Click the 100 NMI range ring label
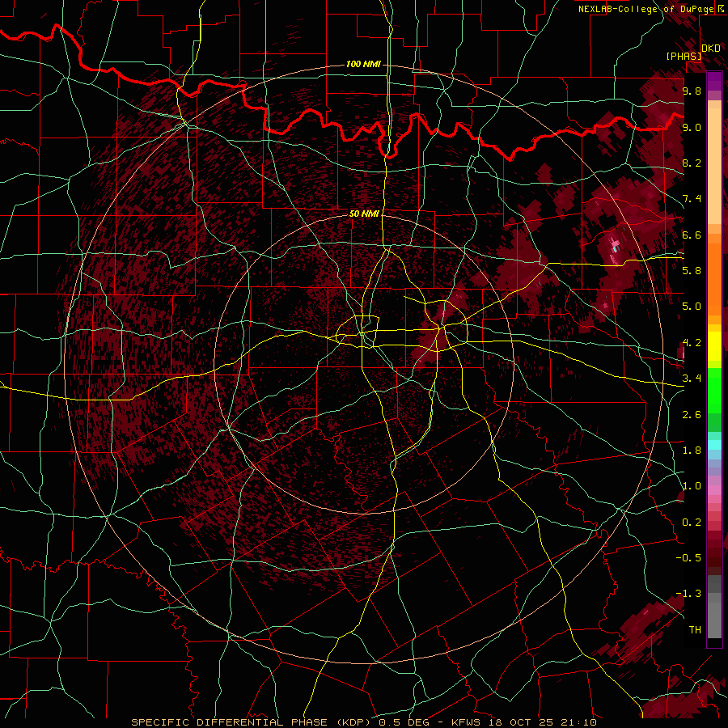 [363, 64]
